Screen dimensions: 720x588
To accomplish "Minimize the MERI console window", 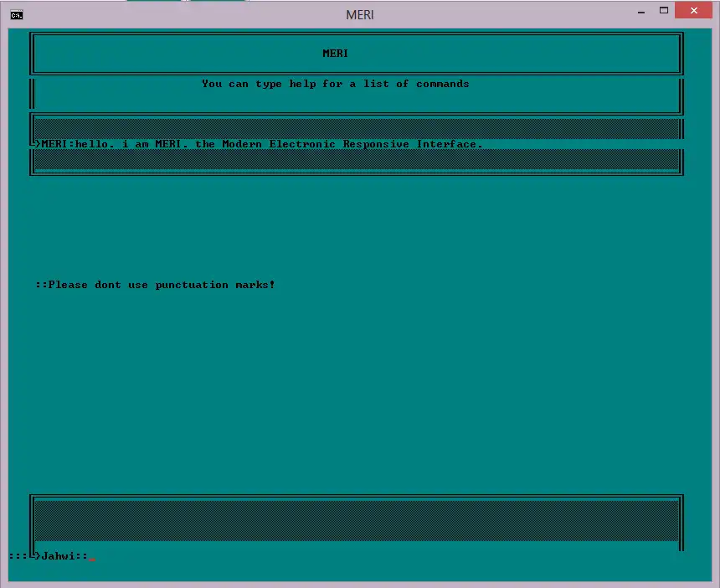I will [x=641, y=12].
